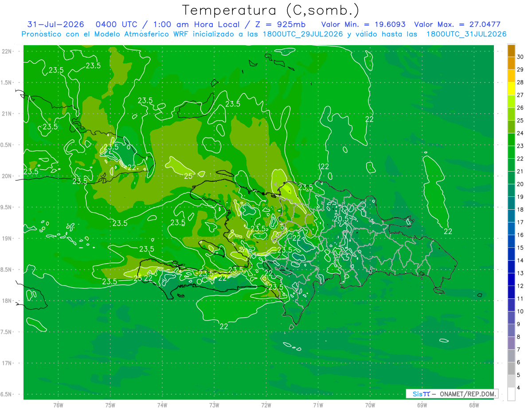Image resolution: width=532 pixels, height=411 pixels.
Task: Click the 69W longitude axis label
Action: pos(422,405)
